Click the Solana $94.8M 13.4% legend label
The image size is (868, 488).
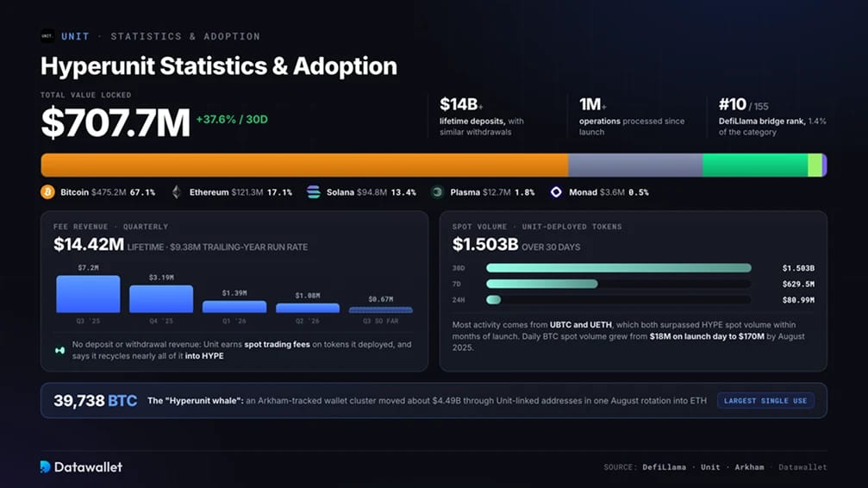point(371,192)
